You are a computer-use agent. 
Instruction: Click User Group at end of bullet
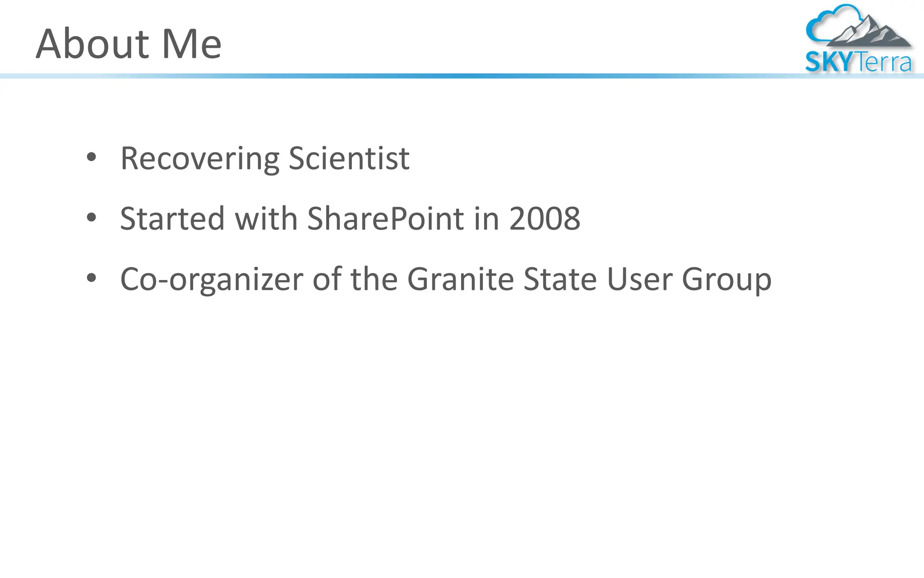pyautogui.click(x=689, y=279)
